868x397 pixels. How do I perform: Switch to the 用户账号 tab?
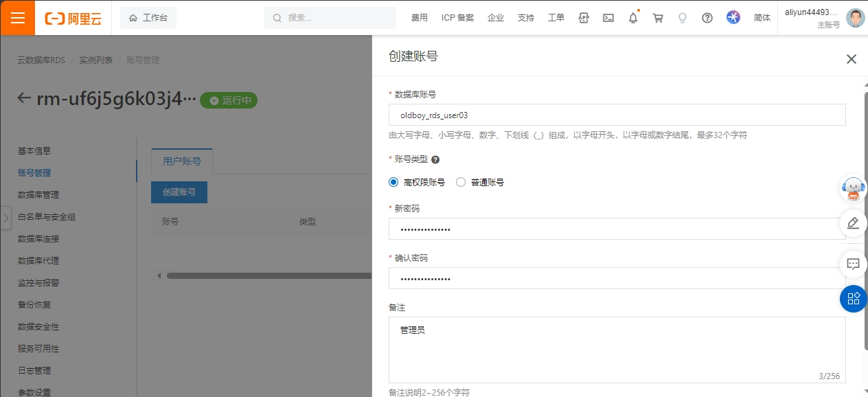pyautogui.click(x=182, y=161)
